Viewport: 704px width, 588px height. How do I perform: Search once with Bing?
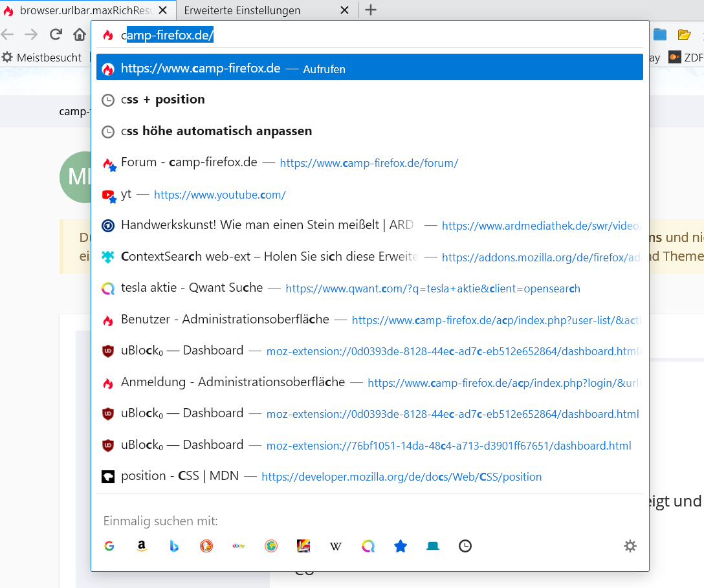[174, 547]
